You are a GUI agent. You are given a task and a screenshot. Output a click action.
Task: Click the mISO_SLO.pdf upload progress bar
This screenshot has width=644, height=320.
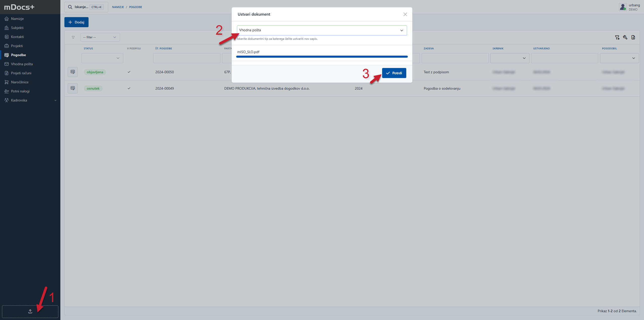pyautogui.click(x=322, y=57)
